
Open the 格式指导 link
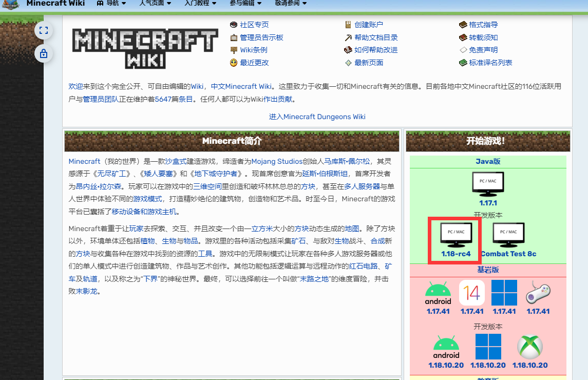(483, 25)
